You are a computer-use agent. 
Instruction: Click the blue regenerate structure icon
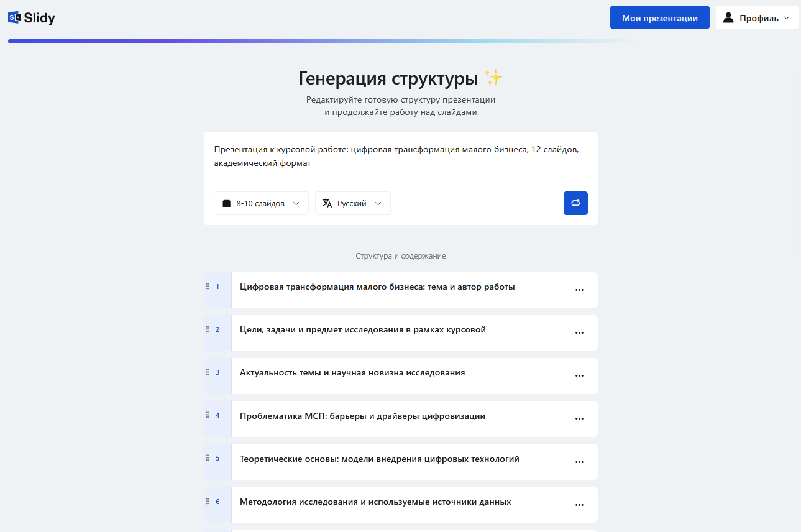point(575,203)
